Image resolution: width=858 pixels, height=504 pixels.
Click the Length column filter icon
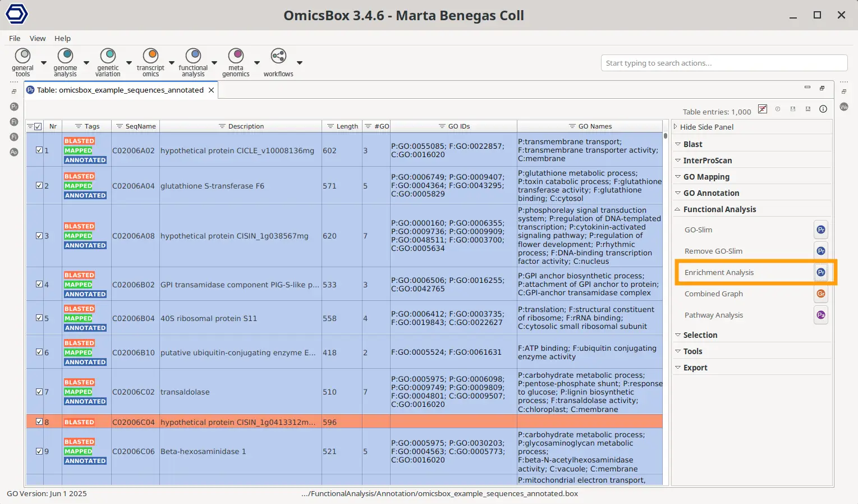pyautogui.click(x=331, y=126)
